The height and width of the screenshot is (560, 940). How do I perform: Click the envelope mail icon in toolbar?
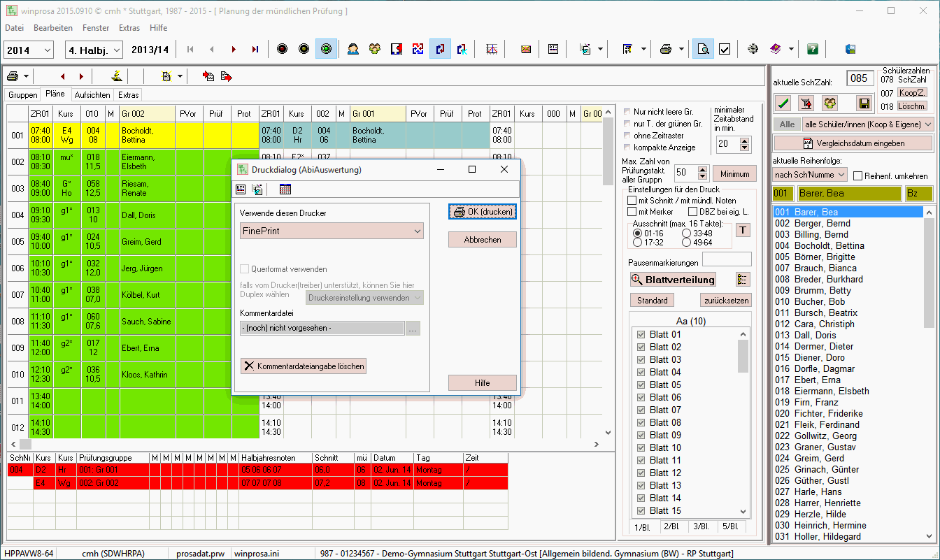(526, 49)
